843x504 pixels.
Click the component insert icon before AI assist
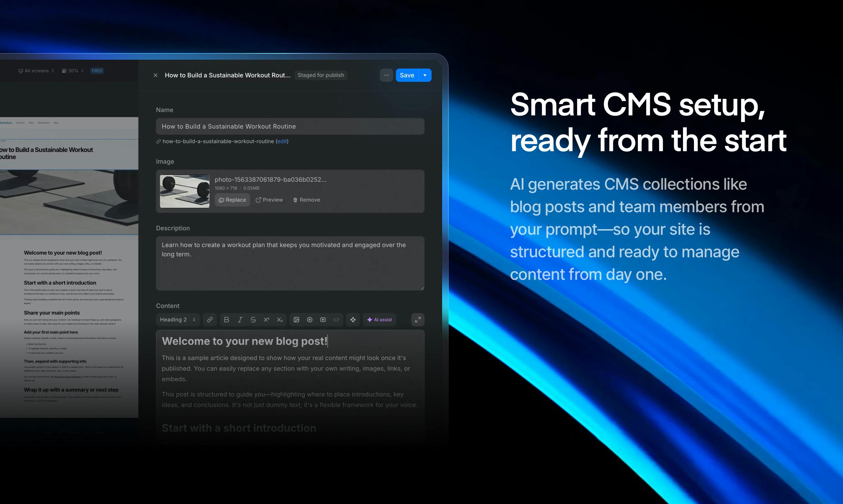click(353, 320)
